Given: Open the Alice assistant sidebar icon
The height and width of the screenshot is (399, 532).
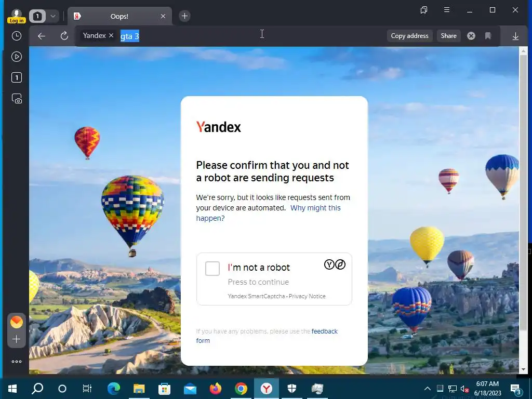Looking at the screenshot, I should 16,322.
